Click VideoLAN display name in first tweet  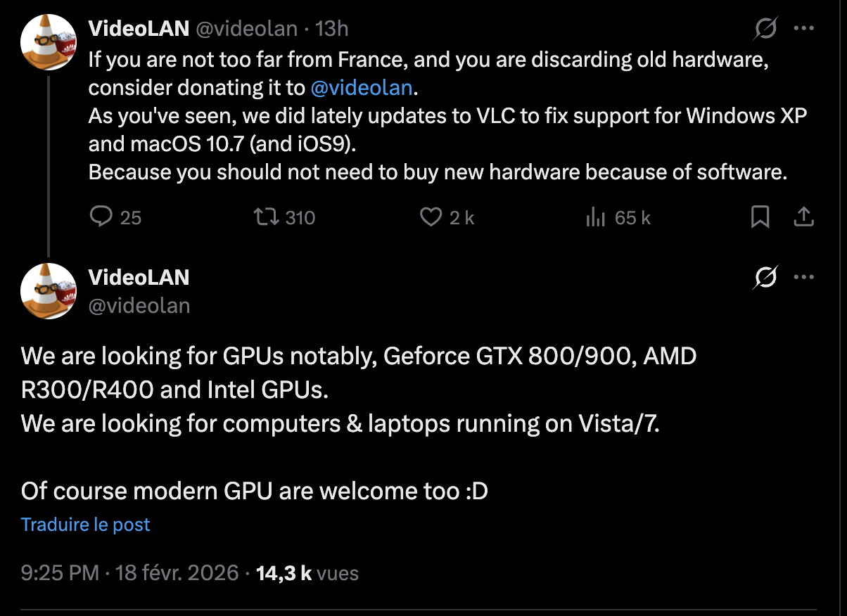pyautogui.click(x=139, y=28)
